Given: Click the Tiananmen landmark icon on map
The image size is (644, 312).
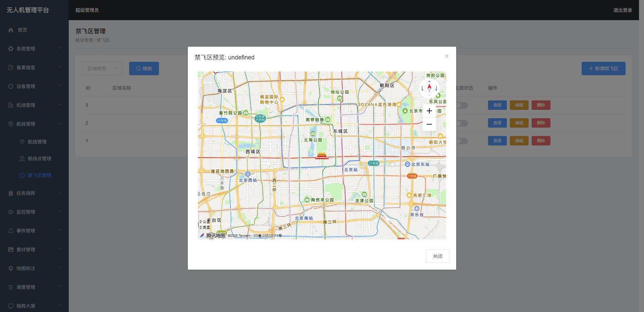Looking at the screenshot, I should (322, 155).
